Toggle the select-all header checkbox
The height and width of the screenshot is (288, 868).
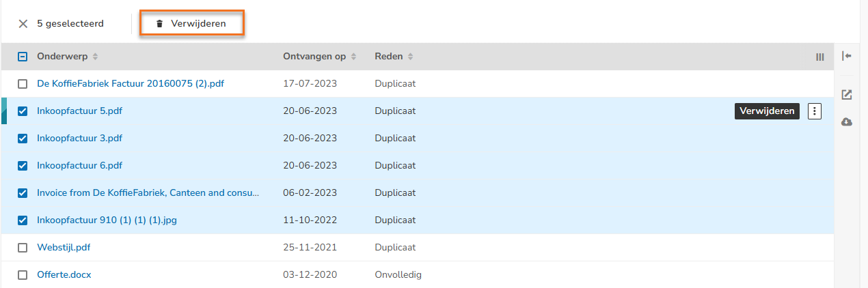point(23,57)
